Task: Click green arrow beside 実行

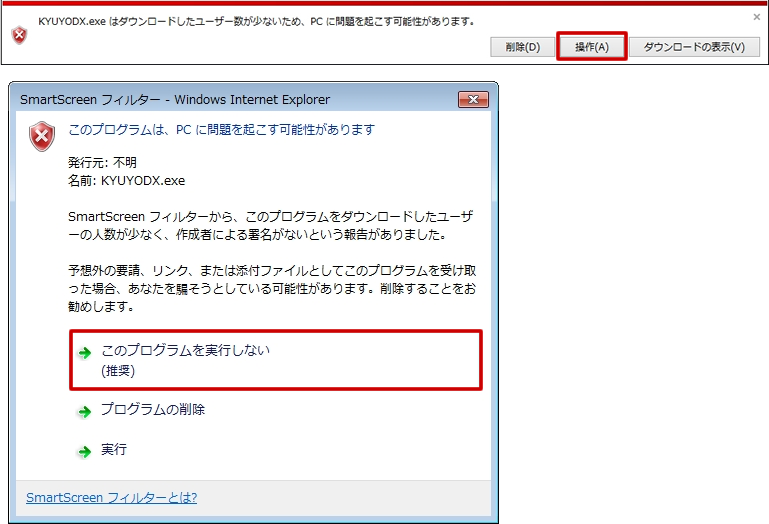Action: [x=85, y=451]
